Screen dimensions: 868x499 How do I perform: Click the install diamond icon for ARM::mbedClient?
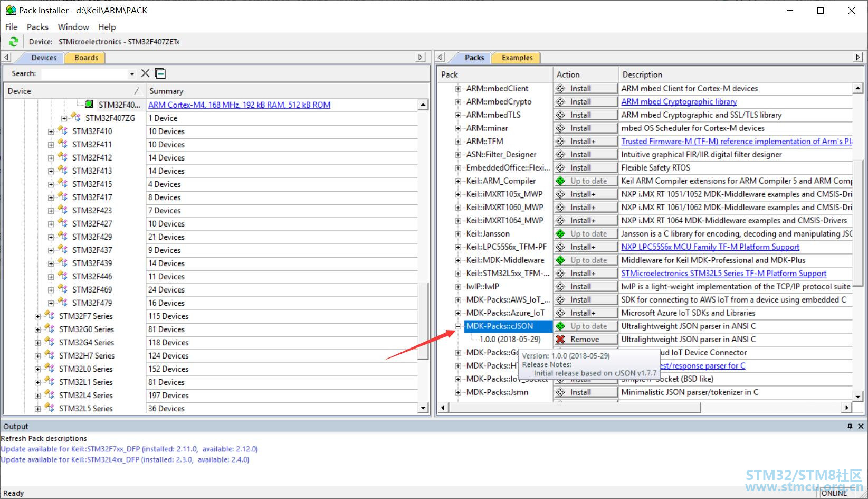pyautogui.click(x=560, y=88)
